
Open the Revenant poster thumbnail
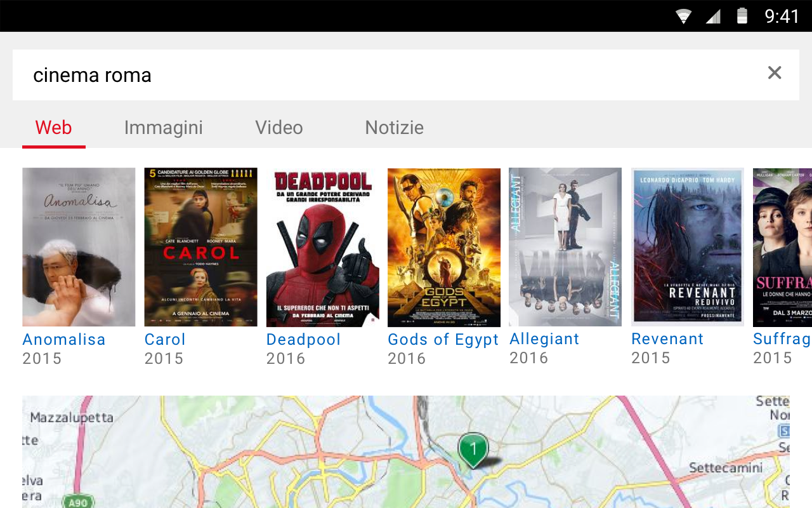click(x=688, y=247)
